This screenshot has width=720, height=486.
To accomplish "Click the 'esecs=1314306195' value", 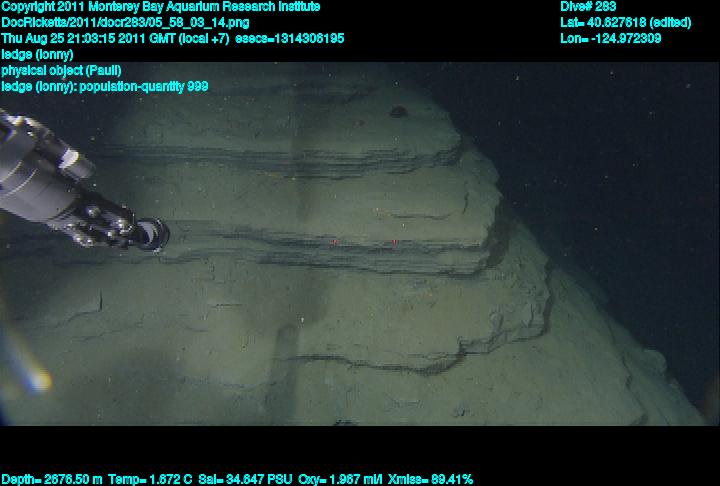I will point(290,39).
